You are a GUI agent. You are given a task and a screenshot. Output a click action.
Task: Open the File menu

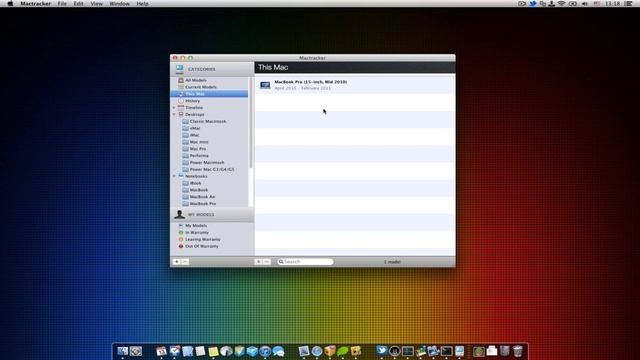pos(62,4)
